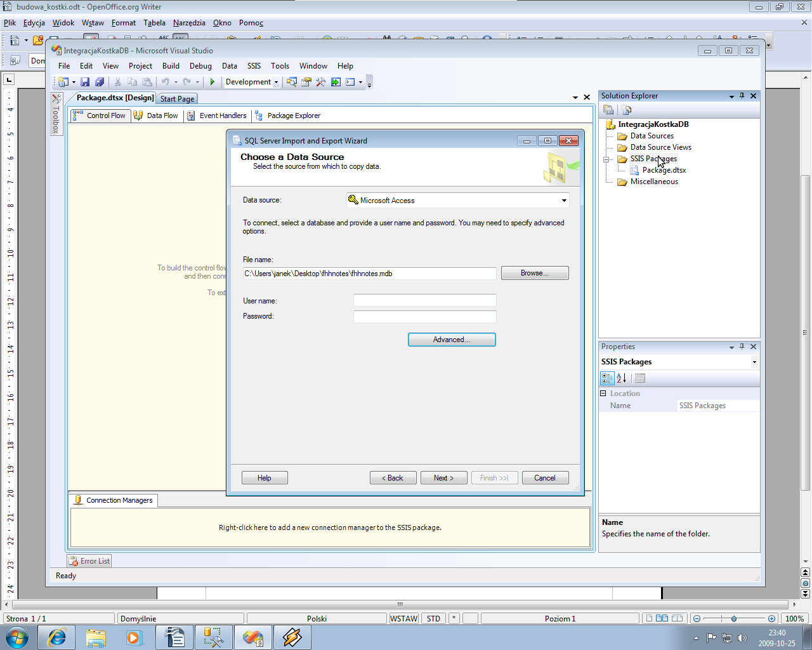Pin the Solution Explorer panel with pushpin
Viewport: 812px width, 650px height.
click(742, 96)
